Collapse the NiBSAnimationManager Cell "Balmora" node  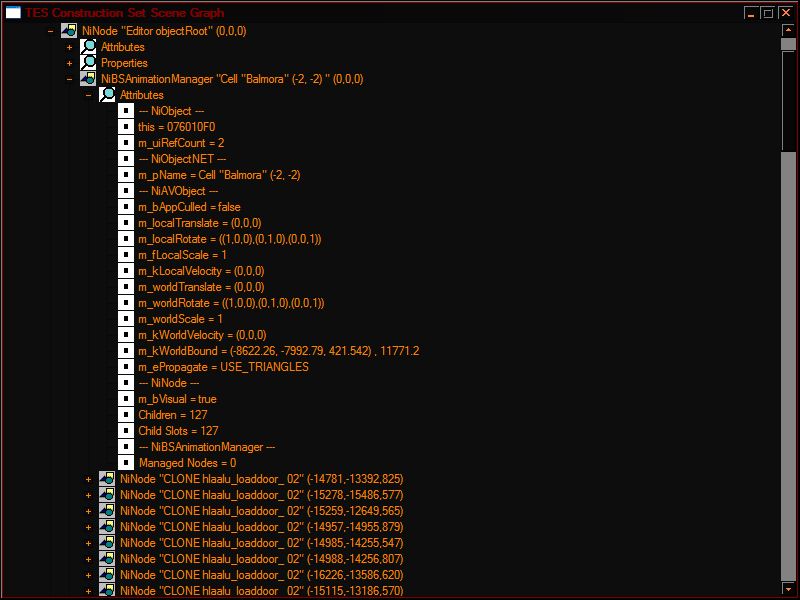pyautogui.click(x=69, y=79)
